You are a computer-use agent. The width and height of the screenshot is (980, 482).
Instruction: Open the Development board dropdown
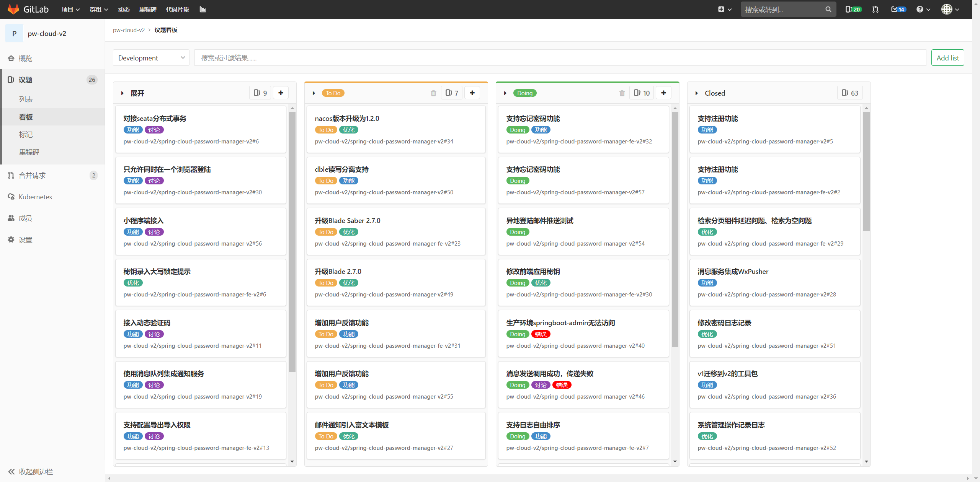[x=151, y=58]
